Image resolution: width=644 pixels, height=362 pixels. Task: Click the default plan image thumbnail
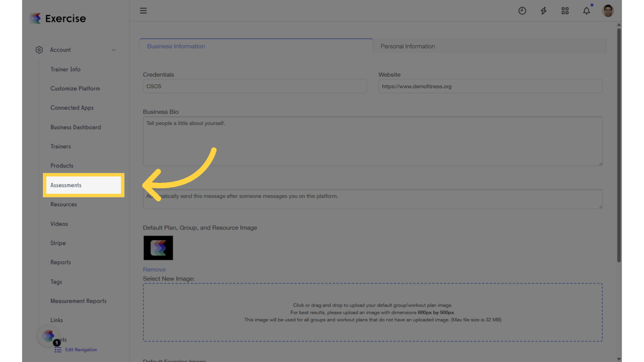click(x=158, y=247)
